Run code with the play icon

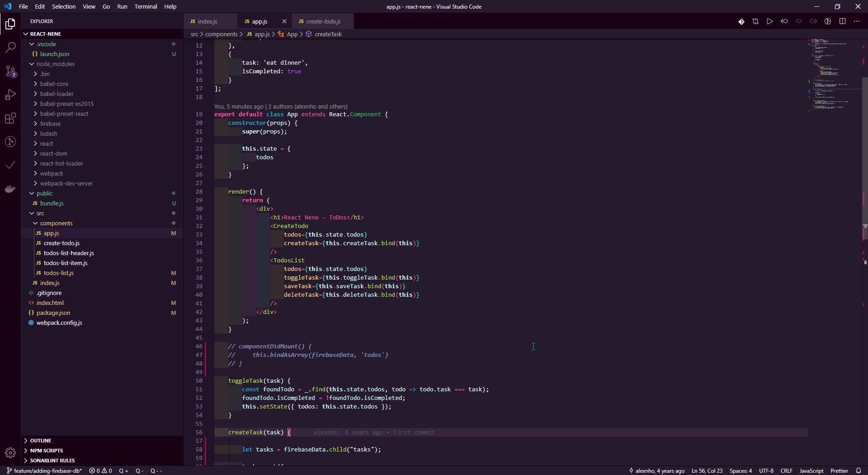pos(770,21)
